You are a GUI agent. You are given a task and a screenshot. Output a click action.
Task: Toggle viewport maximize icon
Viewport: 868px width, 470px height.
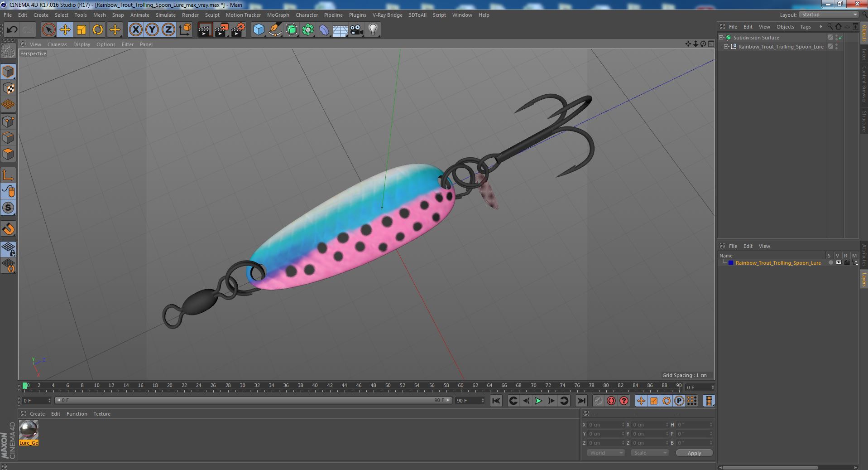click(x=711, y=44)
